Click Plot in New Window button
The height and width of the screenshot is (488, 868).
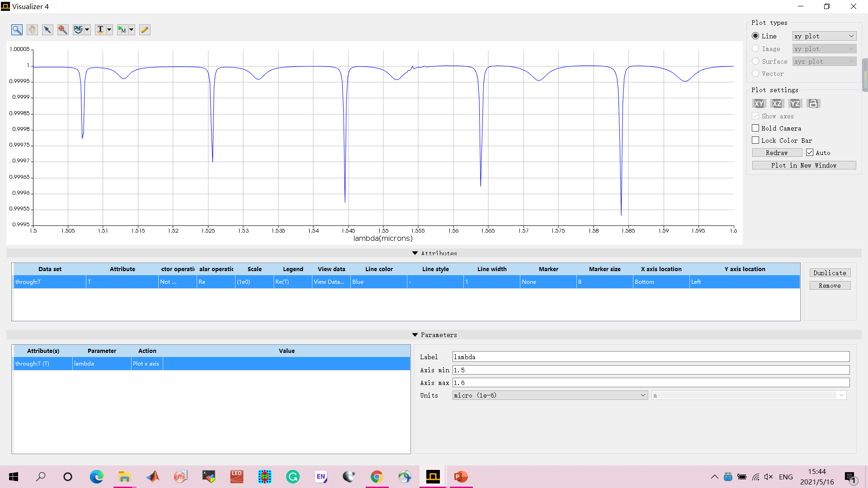coord(804,165)
